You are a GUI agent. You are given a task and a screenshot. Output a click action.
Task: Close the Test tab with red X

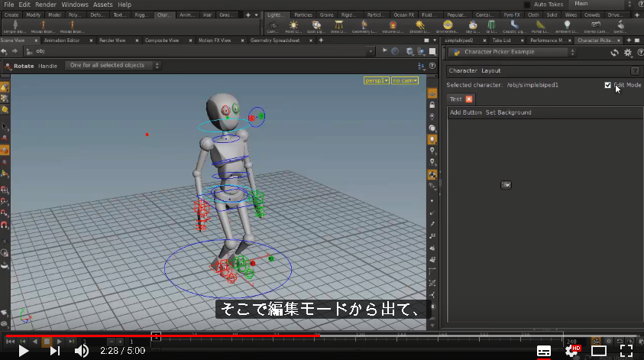pyautogui.click(x=468, y=99)
